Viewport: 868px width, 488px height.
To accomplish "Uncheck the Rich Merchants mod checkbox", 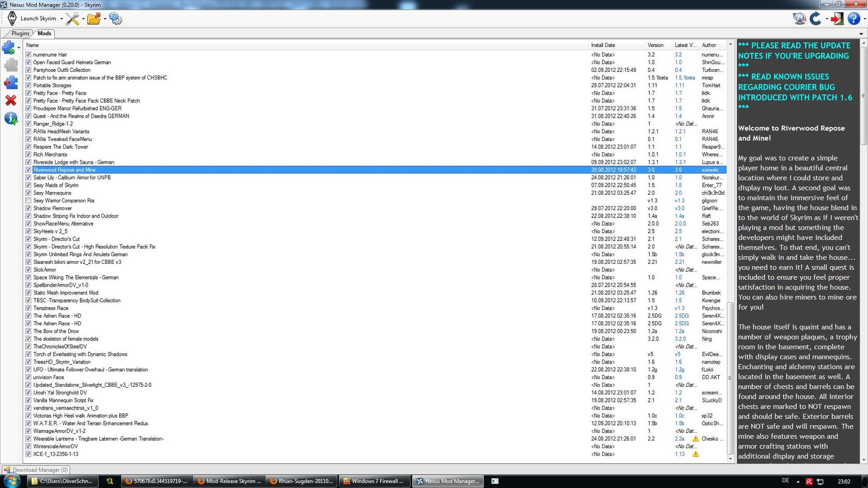I will [28, 154].
